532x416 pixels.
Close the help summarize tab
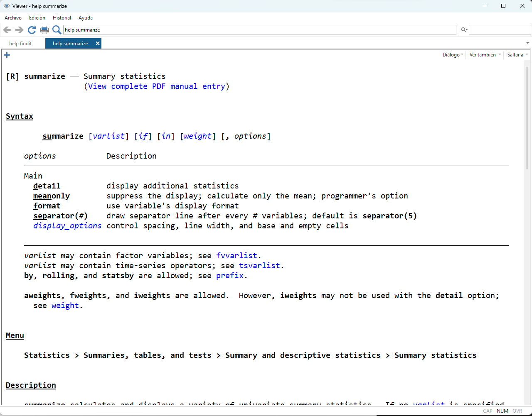click(x=98, y=43)
